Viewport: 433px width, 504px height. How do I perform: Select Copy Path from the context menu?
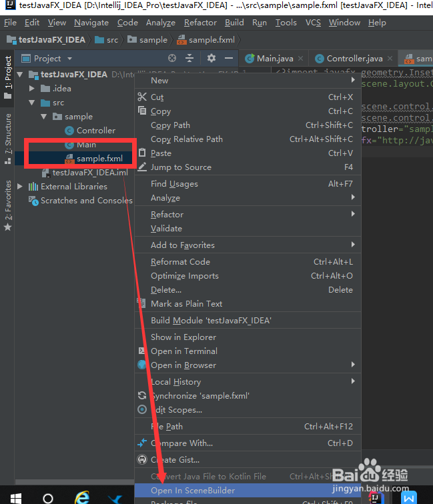pyautogui.click(x=248, y=125)
